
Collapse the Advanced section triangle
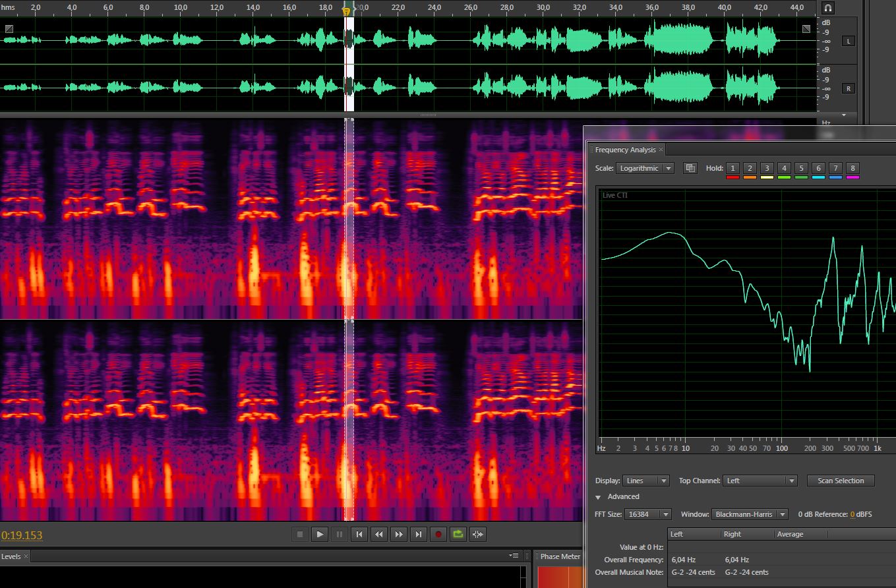point(598,497)
